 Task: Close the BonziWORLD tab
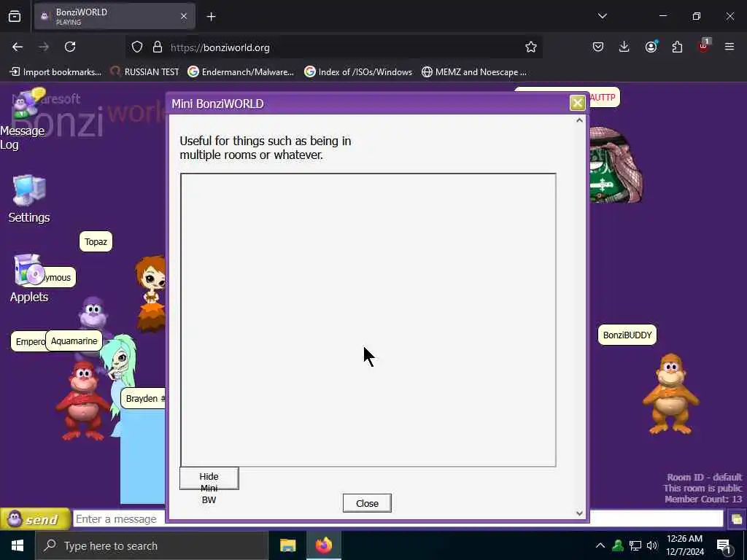click(184, 16)
